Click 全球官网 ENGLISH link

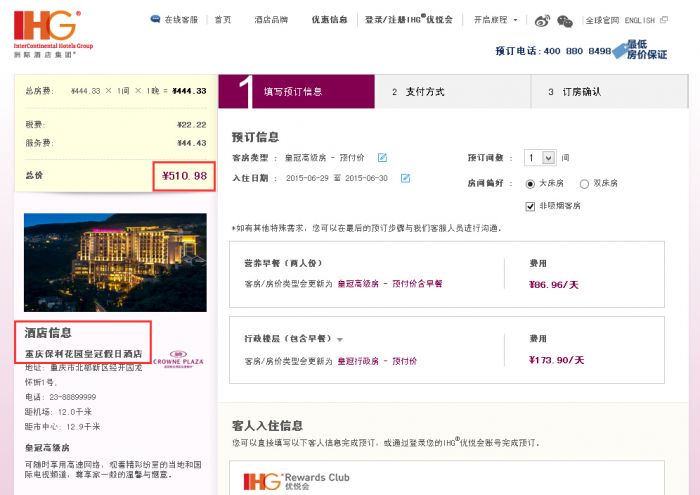click(620, 20)
